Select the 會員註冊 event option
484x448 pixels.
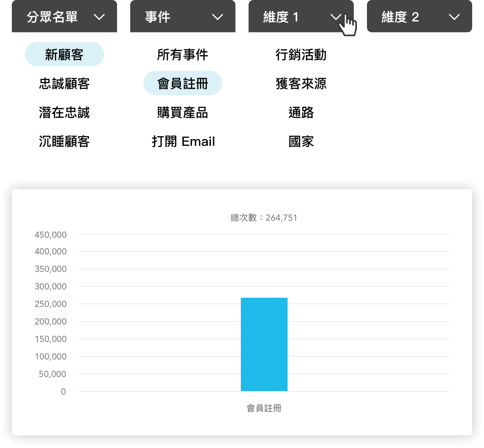click(x=183, y=83)
